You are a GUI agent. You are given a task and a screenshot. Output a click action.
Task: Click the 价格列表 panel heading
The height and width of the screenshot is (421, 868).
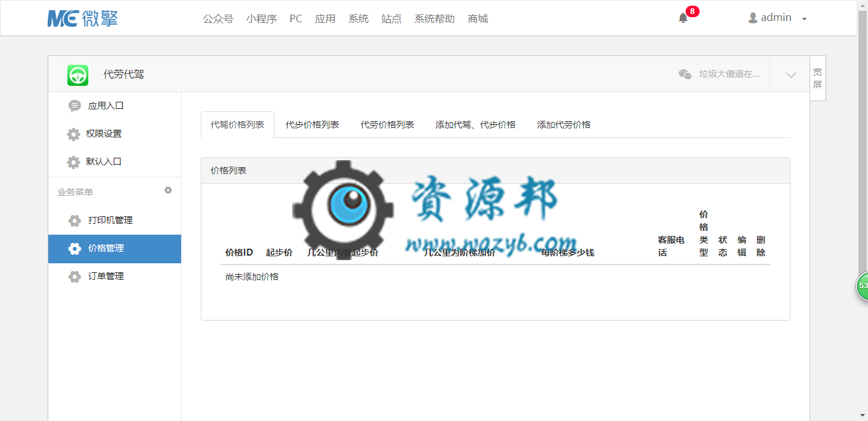pyautogui.click(x=228, y=170)
